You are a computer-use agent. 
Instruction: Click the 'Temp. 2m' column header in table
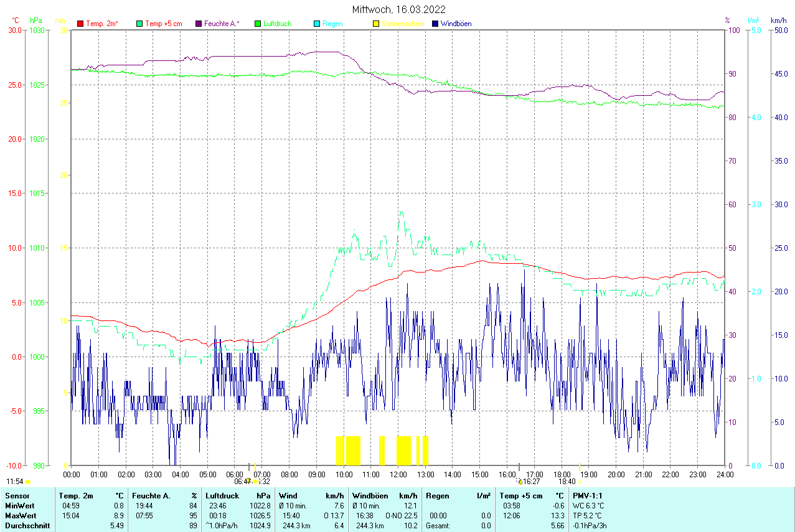[x=76, y=496]
